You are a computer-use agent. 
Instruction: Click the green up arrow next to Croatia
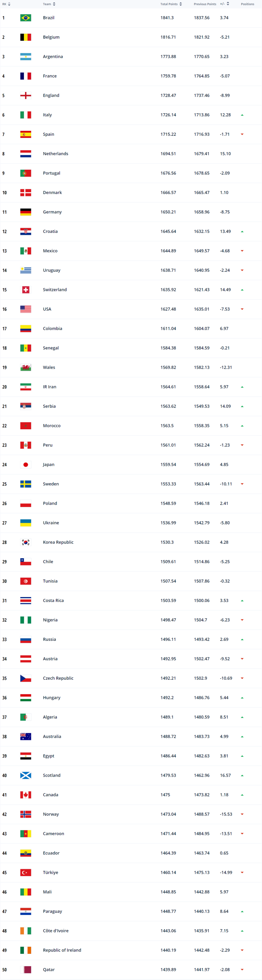(242, 231)
